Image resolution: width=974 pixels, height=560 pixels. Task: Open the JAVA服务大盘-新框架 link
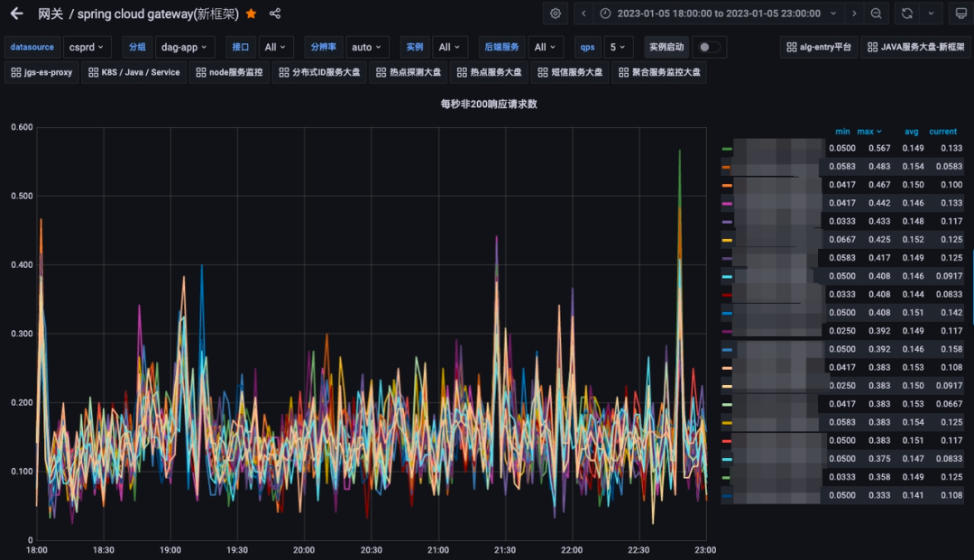click(916, 47)
